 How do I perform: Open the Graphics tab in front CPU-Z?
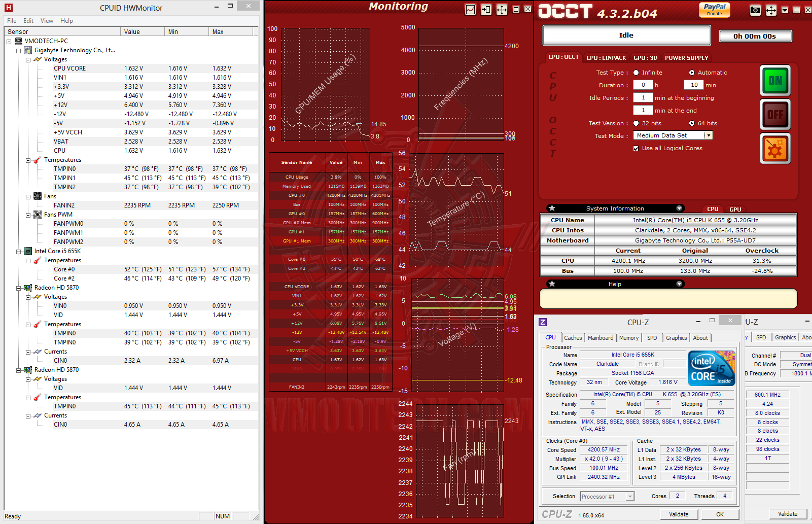(676, 338)
